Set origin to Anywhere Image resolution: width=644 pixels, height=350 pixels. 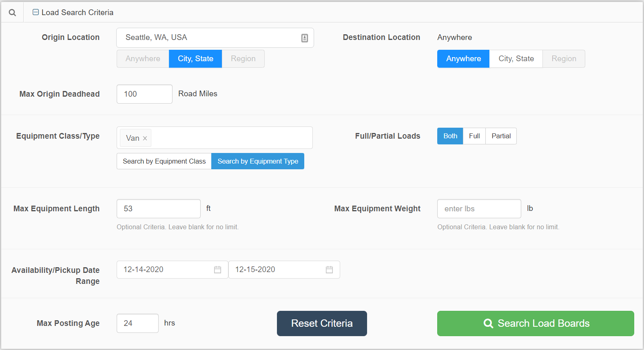point(143,59)
